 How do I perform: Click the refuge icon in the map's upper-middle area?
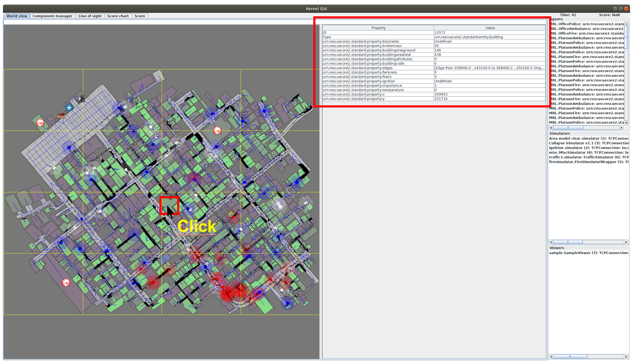[217, 131]
